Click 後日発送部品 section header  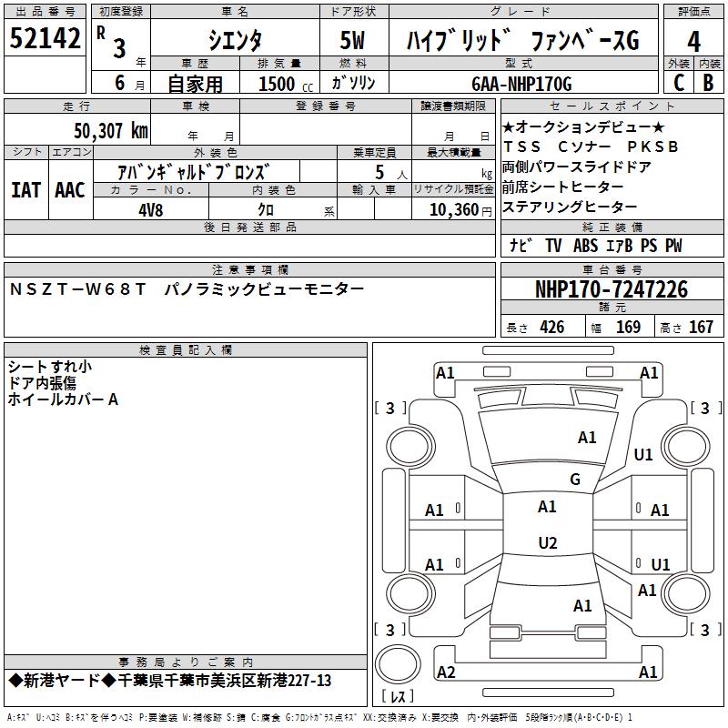(x=249, y=227)
